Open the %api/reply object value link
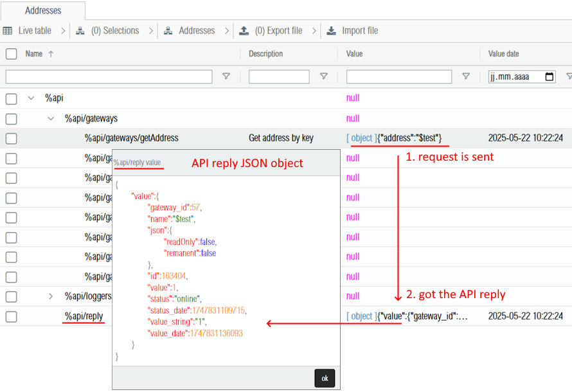572x392 pixels. [362, 316]
